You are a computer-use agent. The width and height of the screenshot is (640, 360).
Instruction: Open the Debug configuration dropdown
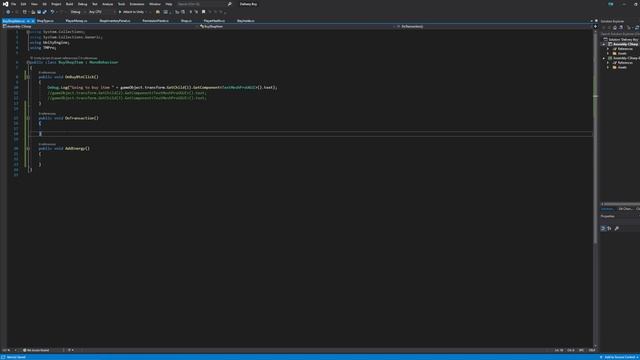(77, 12)
